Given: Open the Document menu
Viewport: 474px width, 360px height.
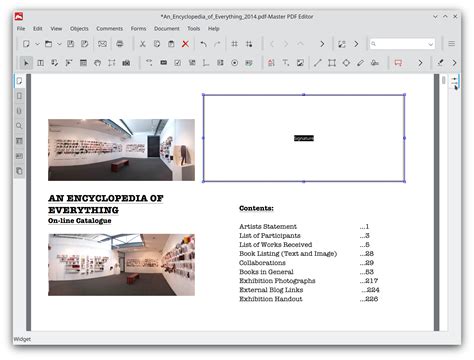Looking at the screenshot, I should pyautogui.click(x=167, y=29).
